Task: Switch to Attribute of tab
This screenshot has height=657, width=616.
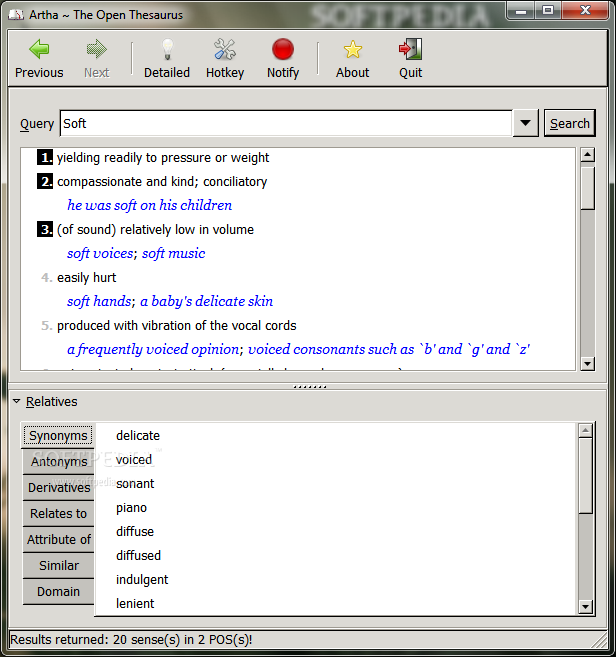Action: pyautogui.click(x=59, y=539)
